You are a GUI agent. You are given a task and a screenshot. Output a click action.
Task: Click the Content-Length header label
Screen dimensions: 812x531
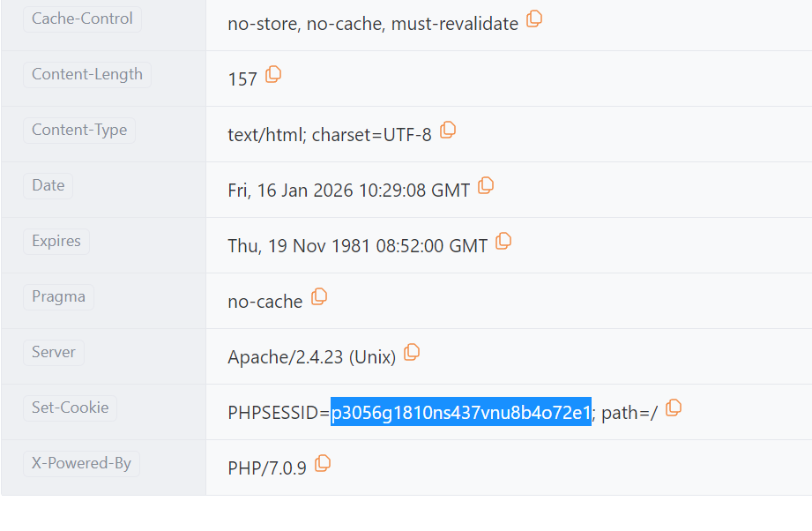[x=87, y=75]
